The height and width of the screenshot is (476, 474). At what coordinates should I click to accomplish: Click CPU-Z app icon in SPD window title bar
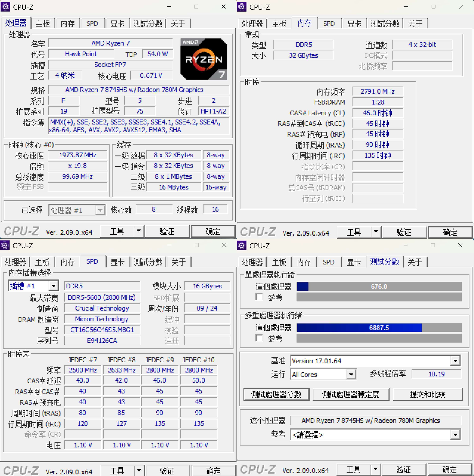tap(5, 245)
